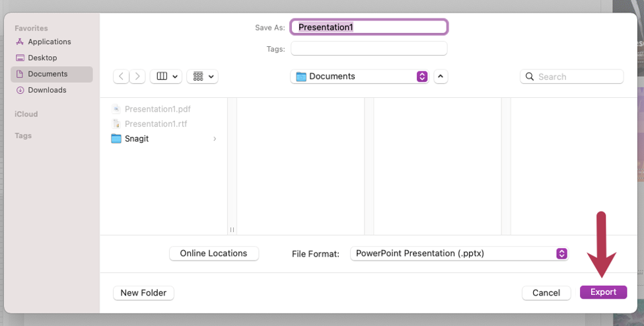The image size is (644, 326).
Task: Select Applications in the sidebar
Action: coord(49,42)
